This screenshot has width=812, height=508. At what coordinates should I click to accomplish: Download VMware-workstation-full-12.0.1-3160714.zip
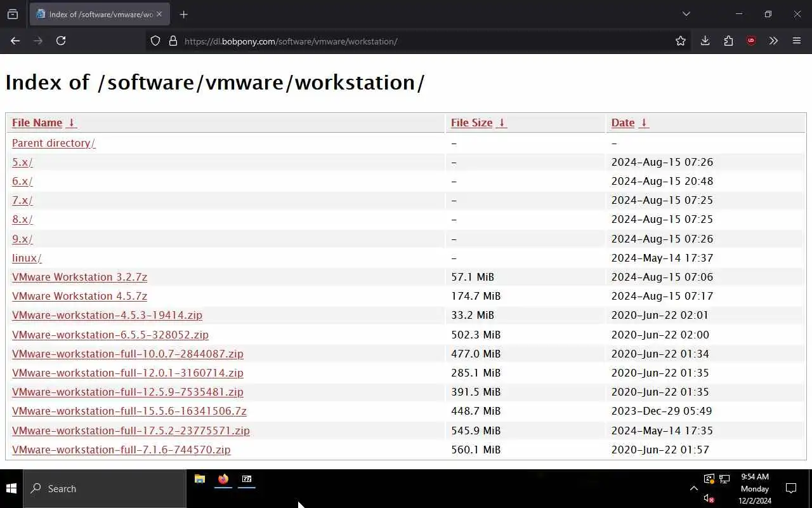(x=128, y=373)
